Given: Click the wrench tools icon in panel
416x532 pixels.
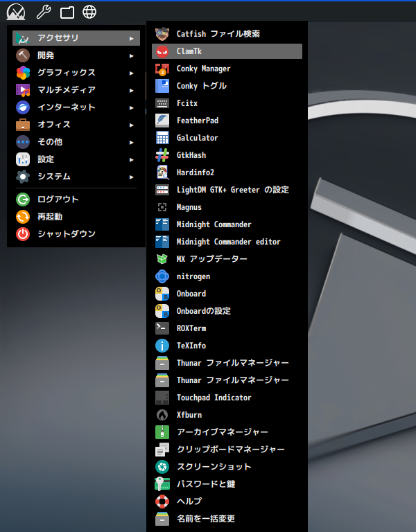Looking at the screenshot, I should point(44,12).
